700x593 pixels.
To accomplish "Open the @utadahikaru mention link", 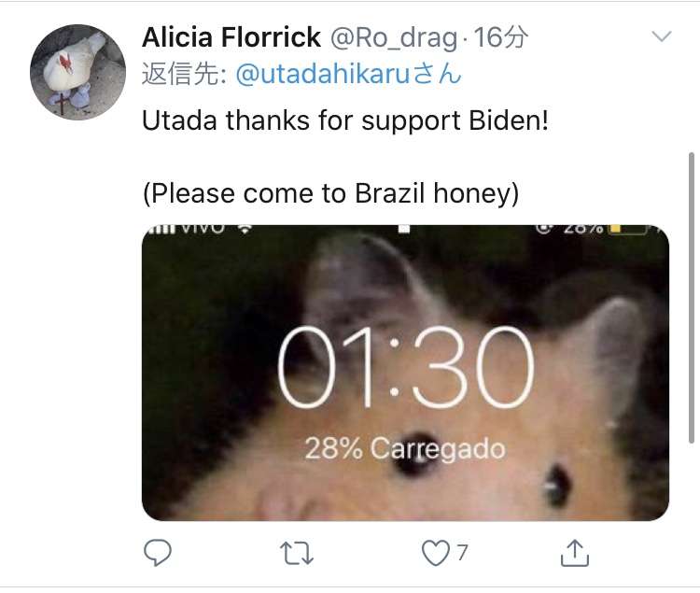I will (x=348, y=74).
